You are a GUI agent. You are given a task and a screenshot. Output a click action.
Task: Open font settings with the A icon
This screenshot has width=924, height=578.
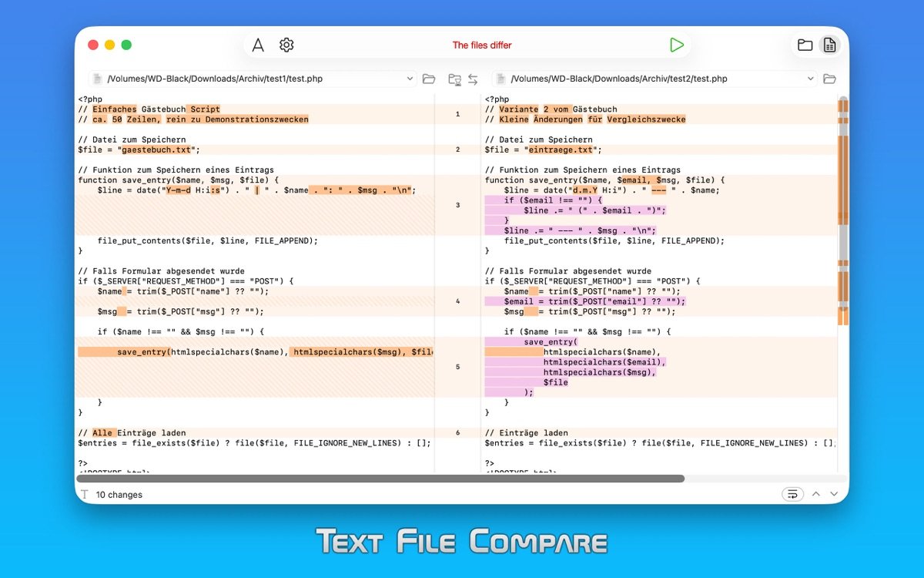point(258,45)
